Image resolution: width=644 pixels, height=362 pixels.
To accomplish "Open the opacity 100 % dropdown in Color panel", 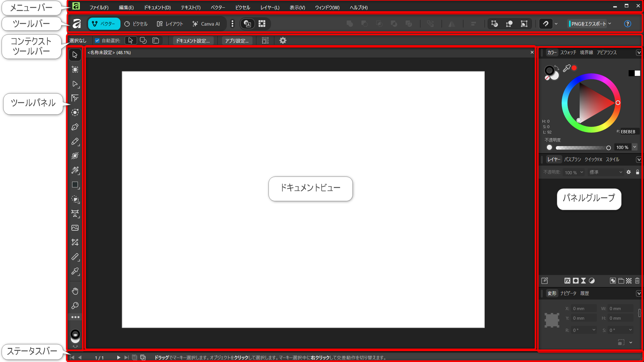I will point(635,147).
